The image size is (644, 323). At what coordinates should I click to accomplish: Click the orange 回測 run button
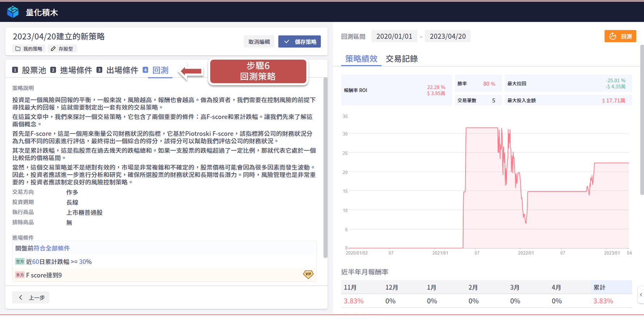click(620, 36)
